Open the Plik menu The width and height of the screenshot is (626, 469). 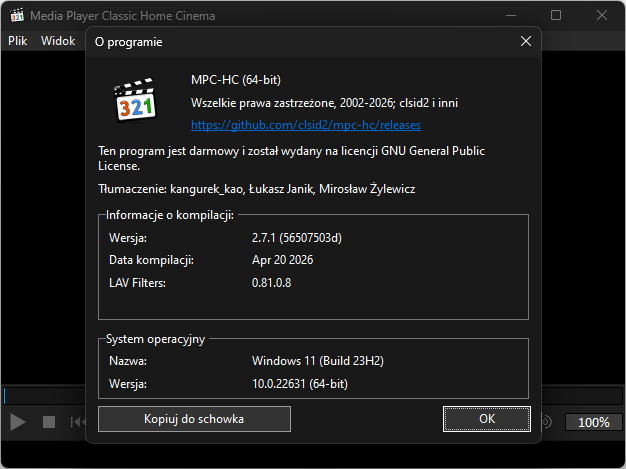coord(18,41)
